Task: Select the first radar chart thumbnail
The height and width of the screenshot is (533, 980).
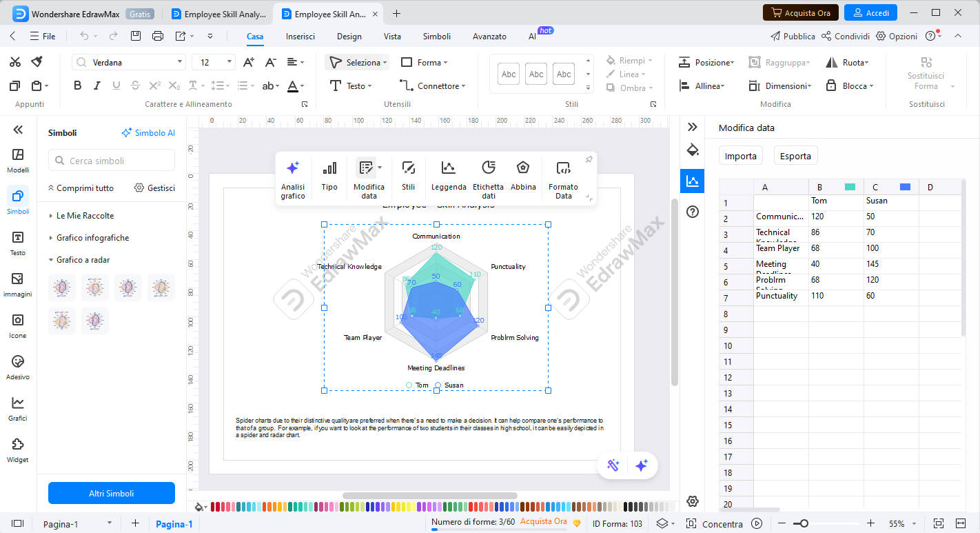Action: click(62, 287)
